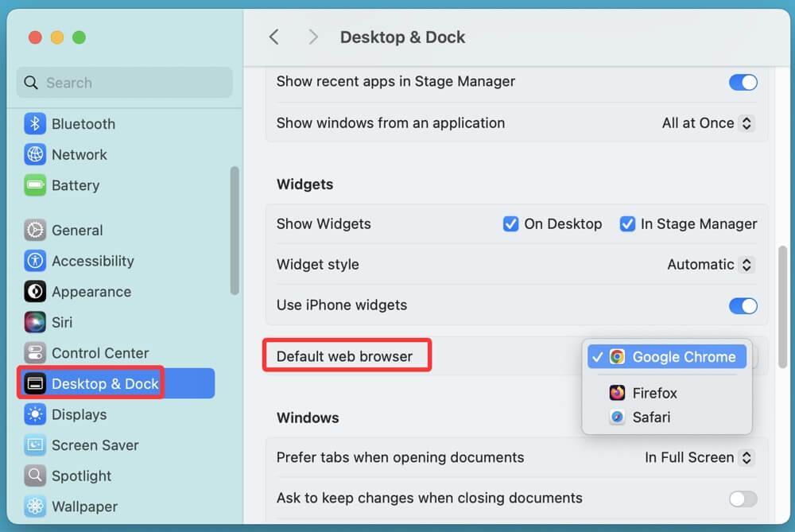
Task: Open Battery settings in sidebar
Action: (35, 185)
